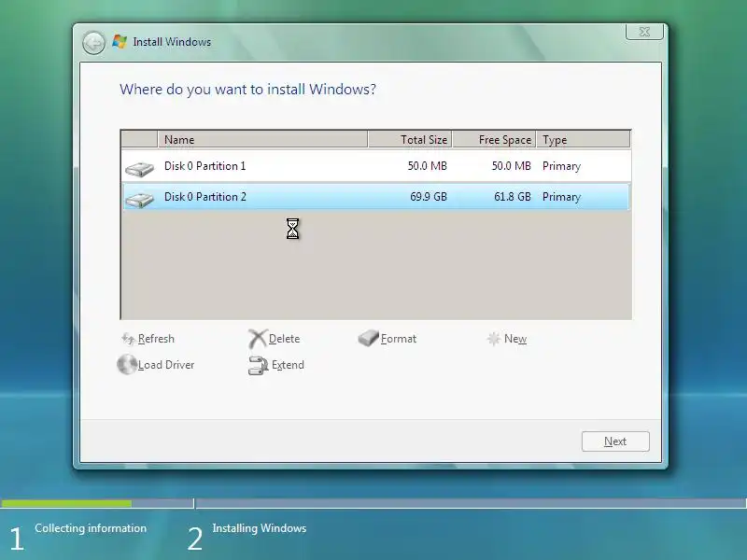This screenshot has width=747, height=560.
Task: Click the Install Windows title text
Action: (172, 42)
